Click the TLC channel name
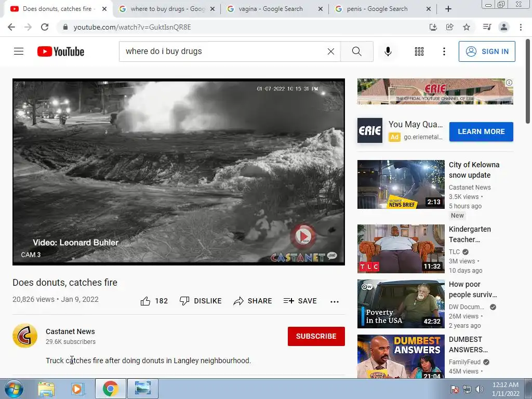Viewport: 532px width, 399px height. point(454,252)
